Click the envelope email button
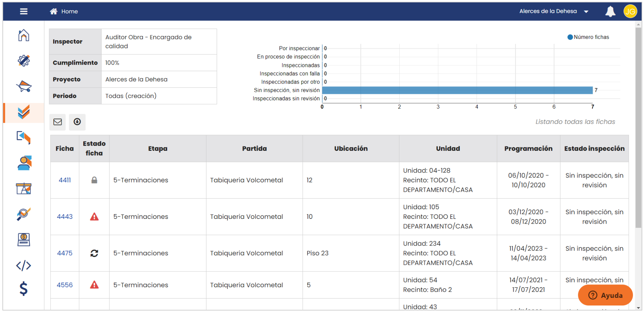Screen dimensions: 644x313 click(57, 122)
